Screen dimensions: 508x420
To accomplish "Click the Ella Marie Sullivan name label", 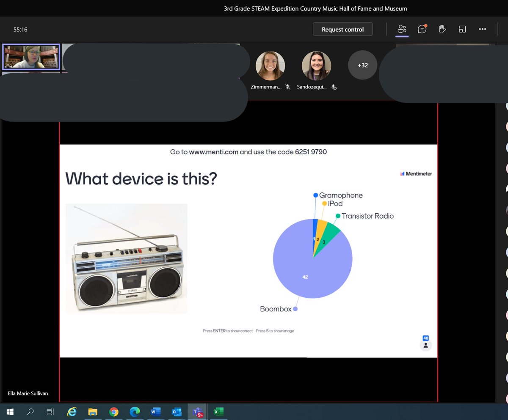I will point(28,393).
